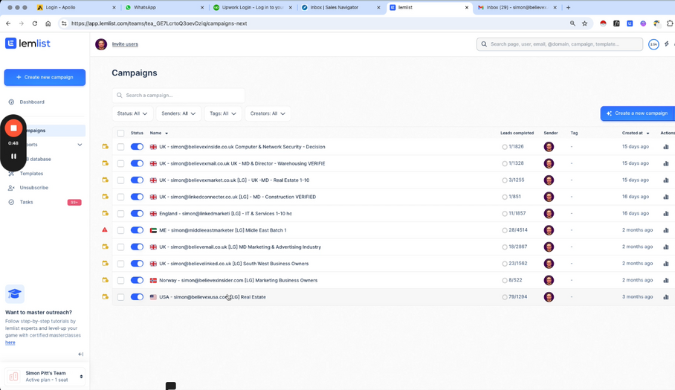Pause the screen recording
Viewport: 675px width, 390px height.
coord(13,156)
